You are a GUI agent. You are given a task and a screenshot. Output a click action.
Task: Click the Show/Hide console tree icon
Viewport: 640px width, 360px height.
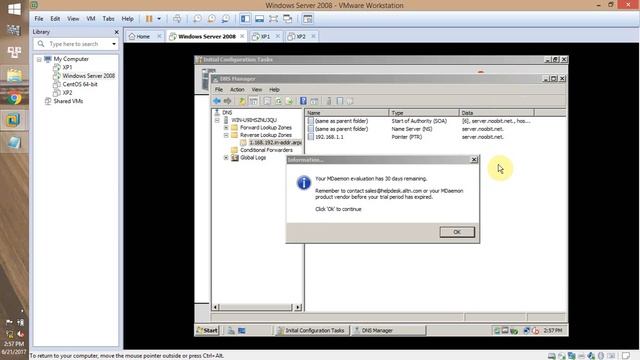point(253,101)
